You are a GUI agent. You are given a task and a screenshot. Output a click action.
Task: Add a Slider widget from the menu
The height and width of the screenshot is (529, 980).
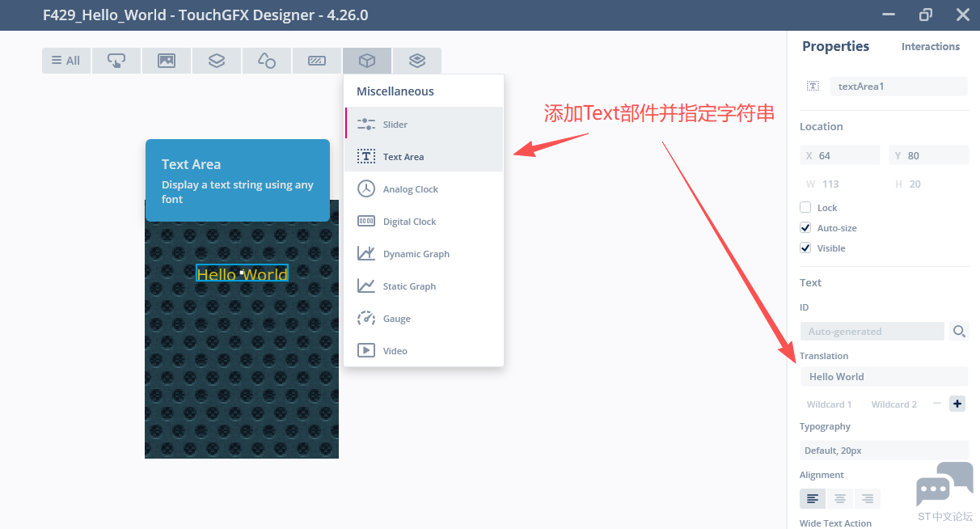[x=395, y=125]
